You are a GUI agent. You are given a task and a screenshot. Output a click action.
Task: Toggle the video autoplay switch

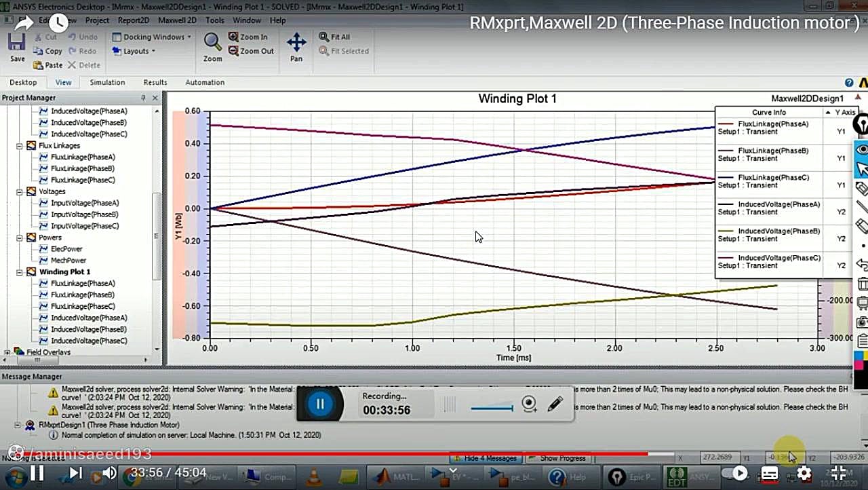pos(735,473)
